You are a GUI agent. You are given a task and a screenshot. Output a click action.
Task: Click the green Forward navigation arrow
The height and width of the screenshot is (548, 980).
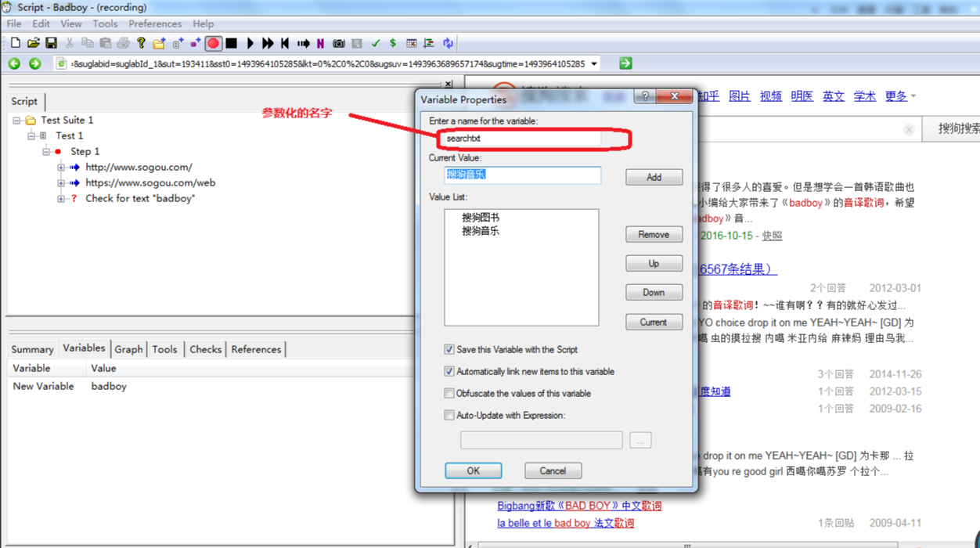[x=34, y=63]
